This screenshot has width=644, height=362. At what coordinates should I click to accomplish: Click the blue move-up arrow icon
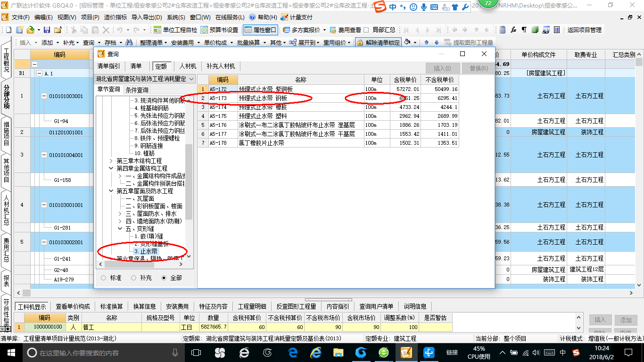pos(427,42)
